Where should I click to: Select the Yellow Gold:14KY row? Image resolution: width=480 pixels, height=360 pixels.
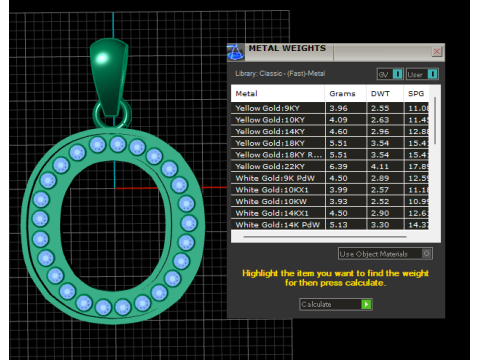coord(330,131)
